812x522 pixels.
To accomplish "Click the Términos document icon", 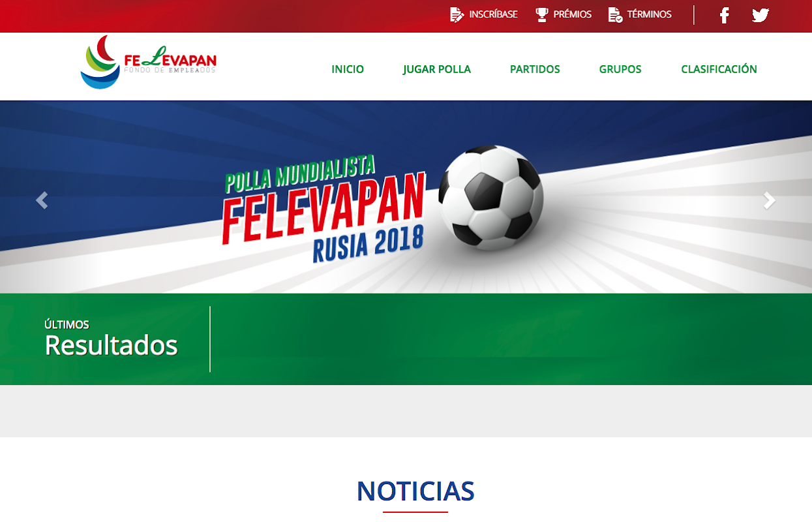I will pos(615,14).
